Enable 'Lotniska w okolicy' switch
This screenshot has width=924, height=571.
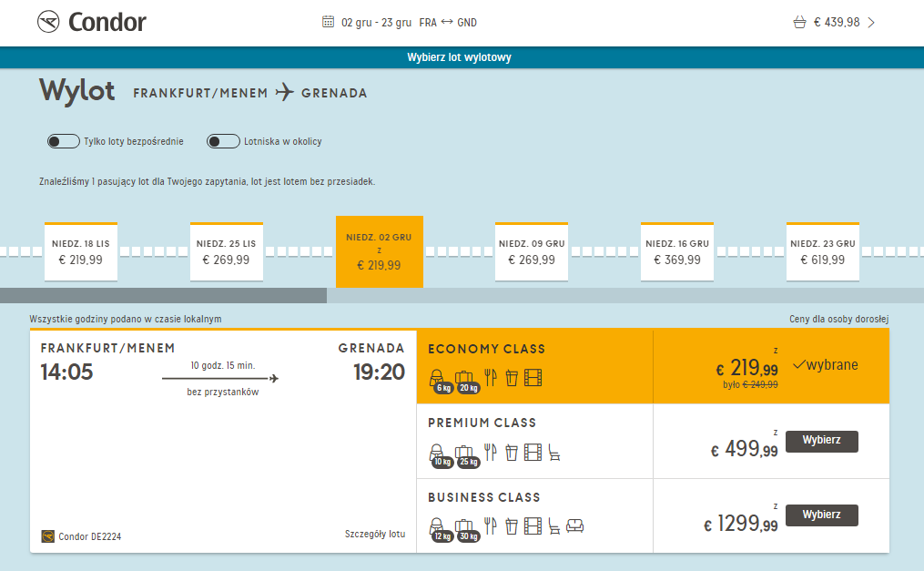(x=223, y=141)
